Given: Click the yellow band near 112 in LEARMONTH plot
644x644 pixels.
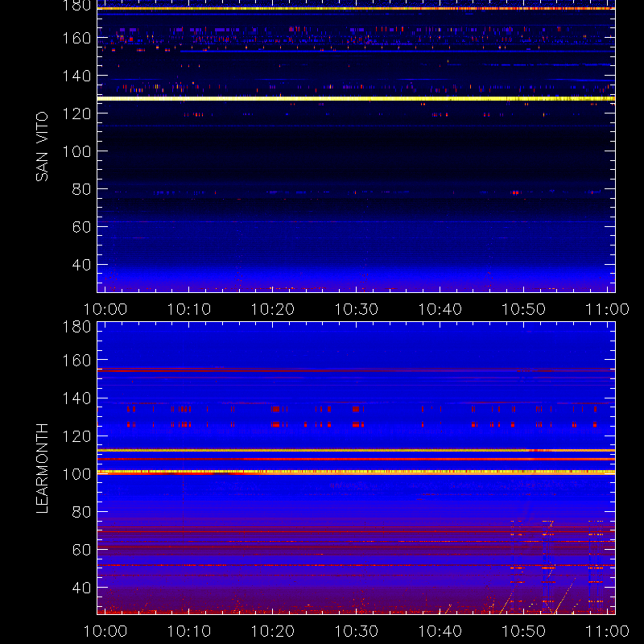Looking at the screenshot, I should (x=356, y=451).
